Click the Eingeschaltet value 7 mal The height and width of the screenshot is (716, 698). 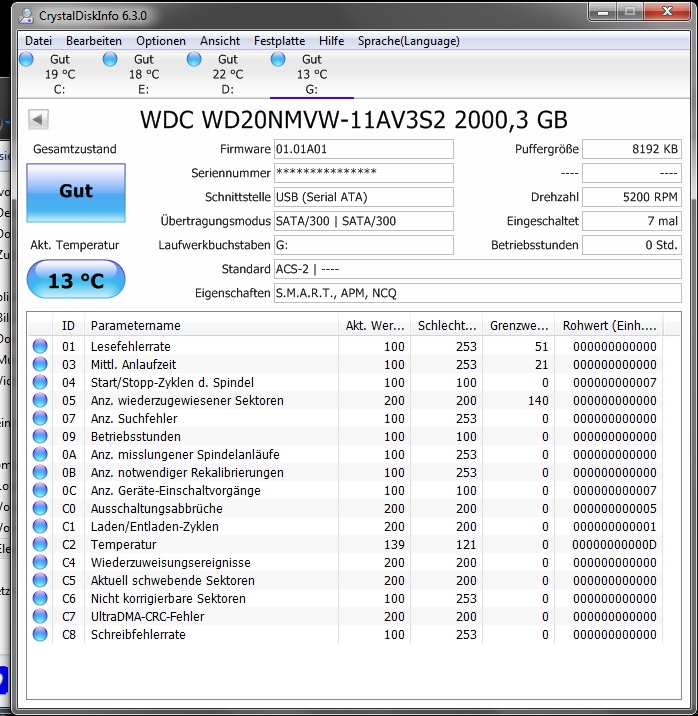pos(632,221)
